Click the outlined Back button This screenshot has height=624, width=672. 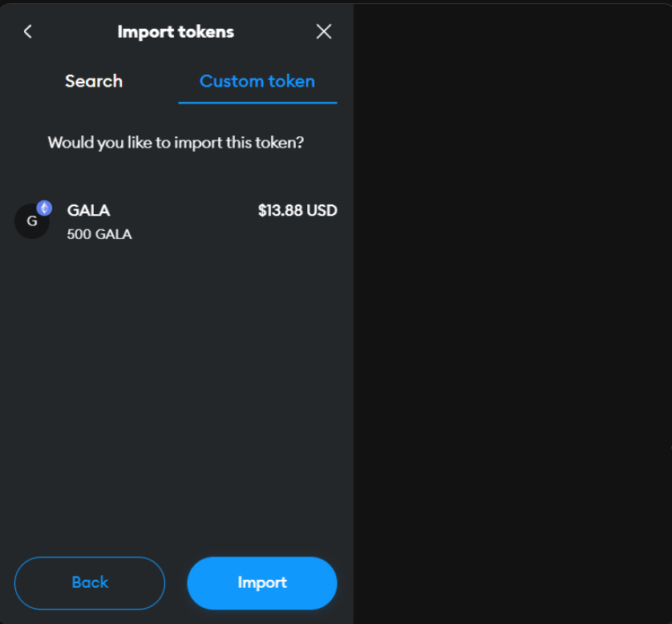coord(90,583)
